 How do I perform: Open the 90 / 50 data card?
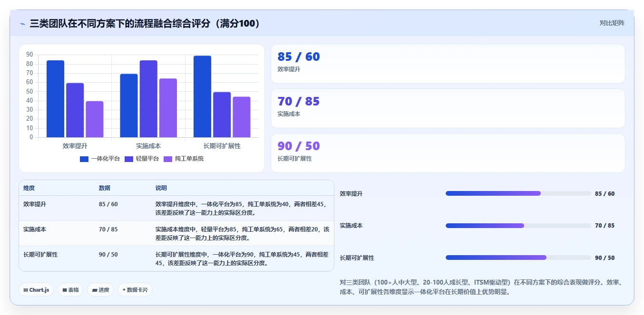pos(448,153)
